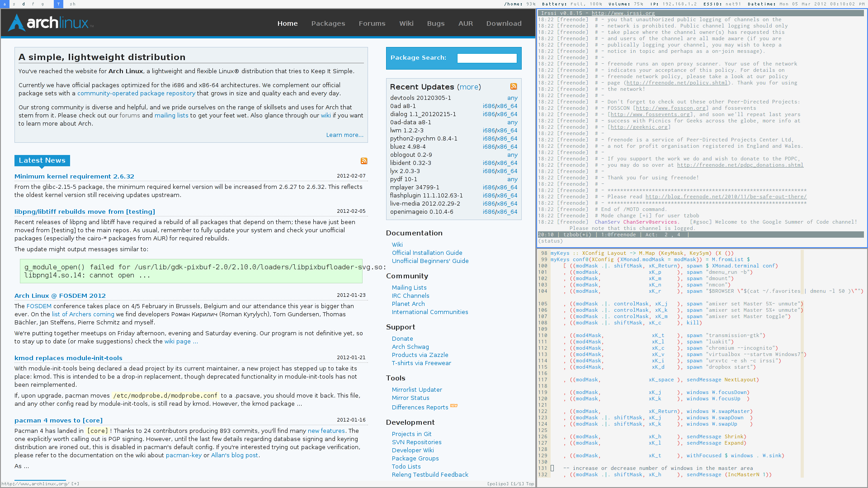Open IRC Channels link

pyautogui.click(x=410, y=296)
